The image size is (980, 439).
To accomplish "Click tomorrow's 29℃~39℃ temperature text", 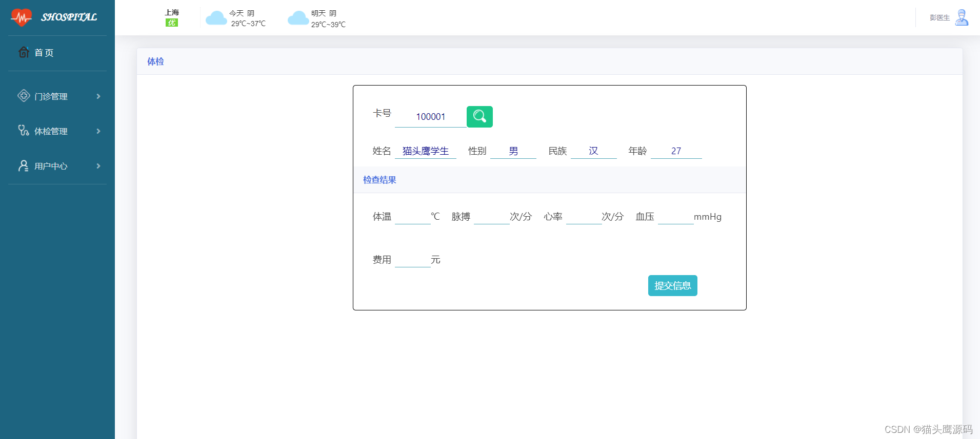I will [x=328, y=24].
